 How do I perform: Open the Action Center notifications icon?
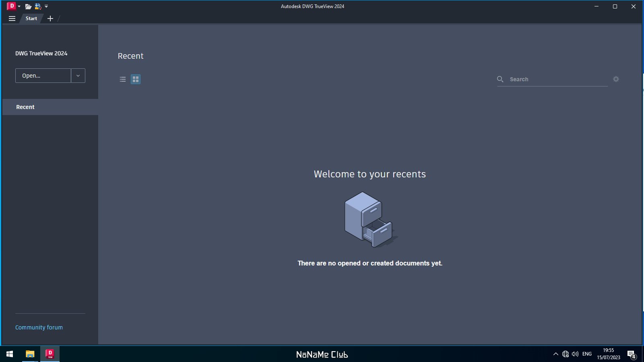(632, 354)
